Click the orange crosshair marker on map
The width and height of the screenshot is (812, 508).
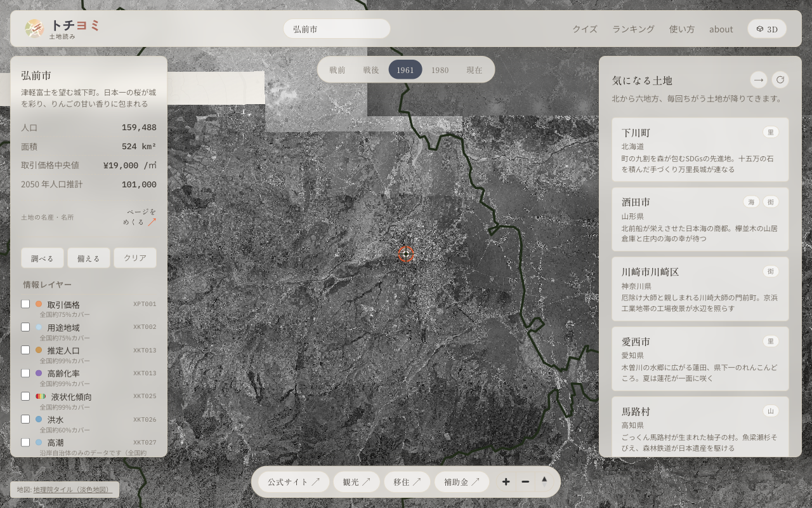pos(406,254)
